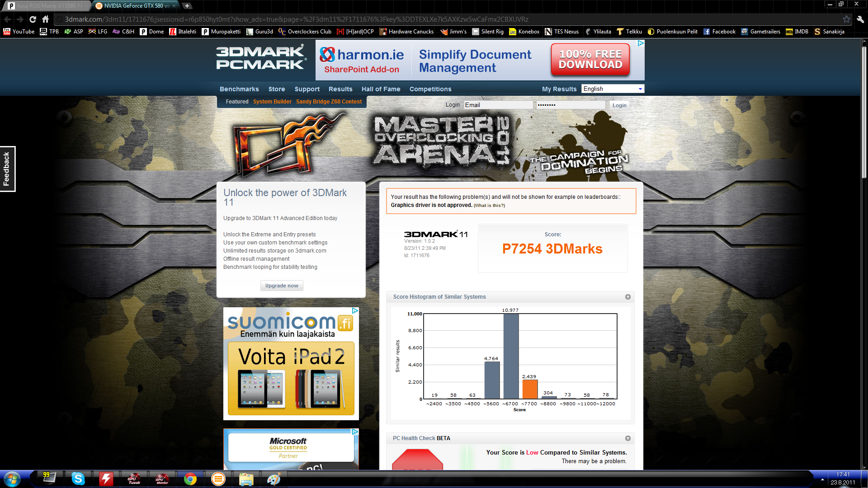Open Store menu

click(277, 89)
